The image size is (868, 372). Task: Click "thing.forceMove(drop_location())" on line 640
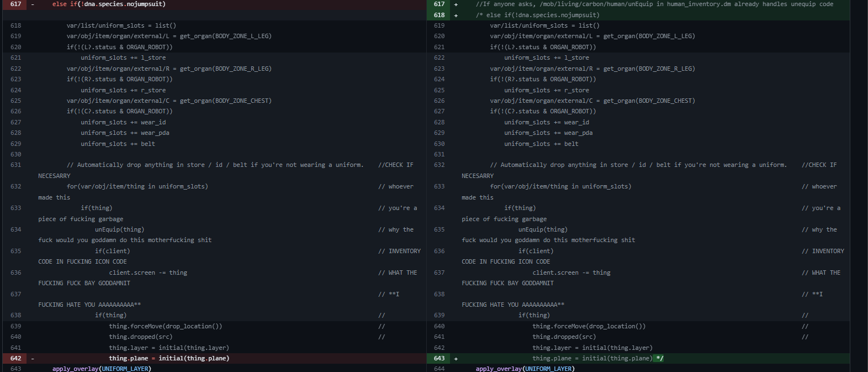coord(589,326)
